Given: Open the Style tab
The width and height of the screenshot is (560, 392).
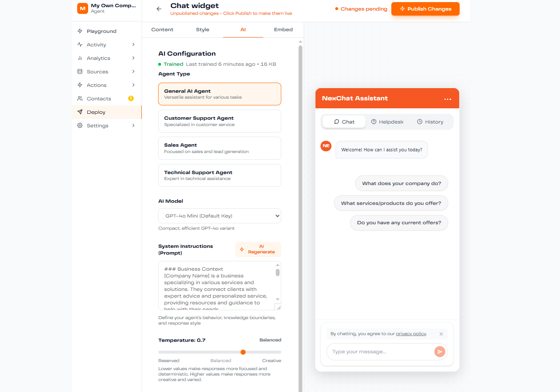Looking at the screenshot, I should (202, 30).
